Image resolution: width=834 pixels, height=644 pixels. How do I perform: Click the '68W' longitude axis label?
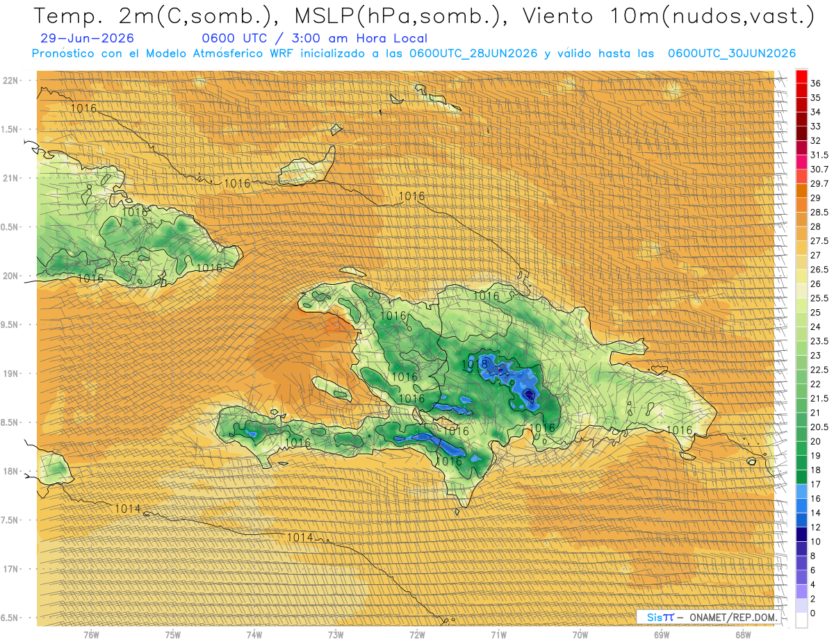pos(743,635)
